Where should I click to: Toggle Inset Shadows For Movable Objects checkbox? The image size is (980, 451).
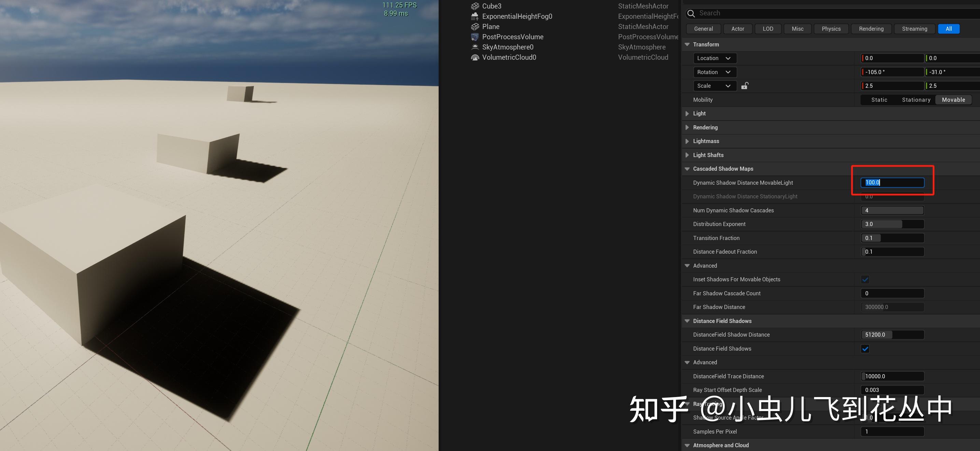click(x=865, y=279)
